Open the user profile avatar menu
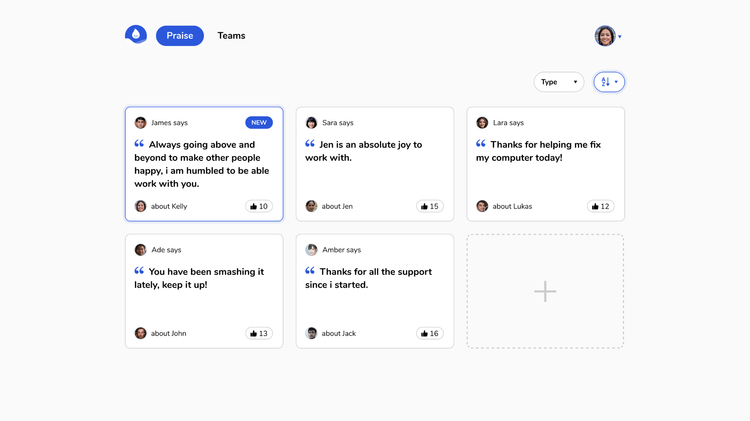The image size is (750, 421). tap(606, 36)
